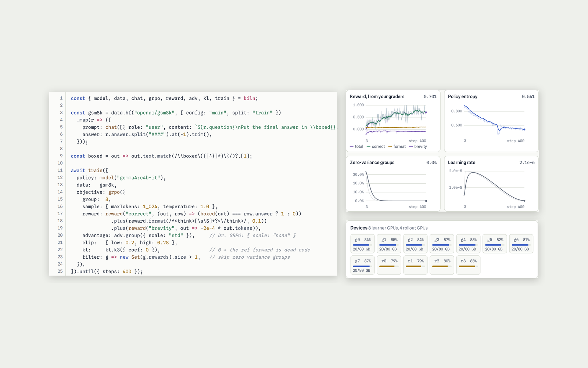Select the r0 rollout GPU card
Image resolution: width=588 pixels, height=368 pixels.
coord(389,265)
